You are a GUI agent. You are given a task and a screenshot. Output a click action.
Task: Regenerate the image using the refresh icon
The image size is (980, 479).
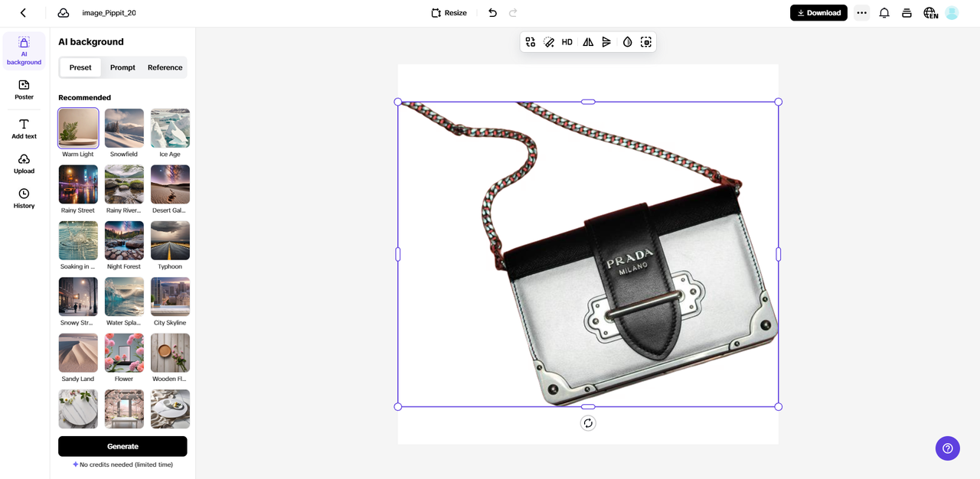pyautogui.click(x=588, y=422)
